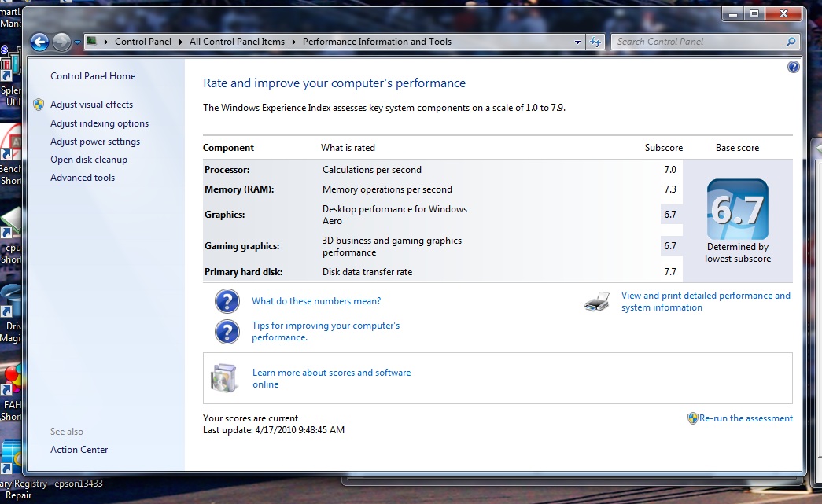Click the Last update timestamp text

click(274, 430)
